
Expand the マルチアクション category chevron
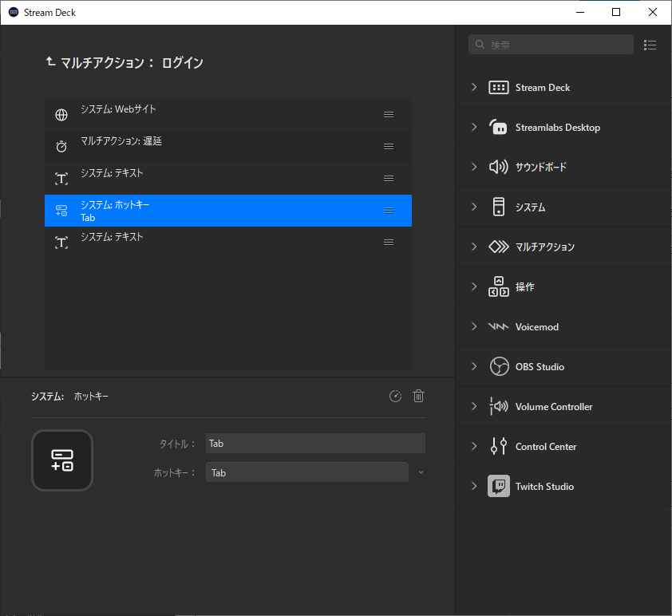pos(474,247)
